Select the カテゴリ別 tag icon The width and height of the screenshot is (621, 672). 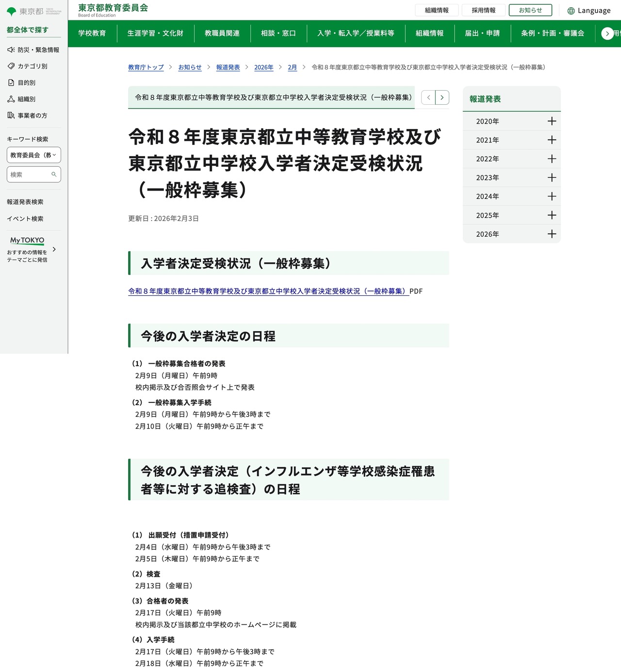click(10, 66)
